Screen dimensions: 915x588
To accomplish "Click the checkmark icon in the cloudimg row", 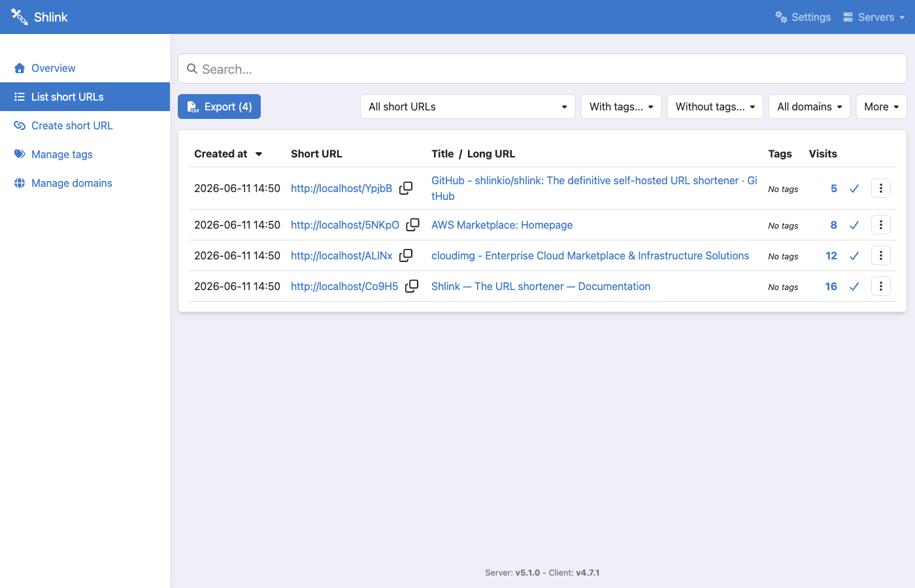I will (x=854, y=256).
